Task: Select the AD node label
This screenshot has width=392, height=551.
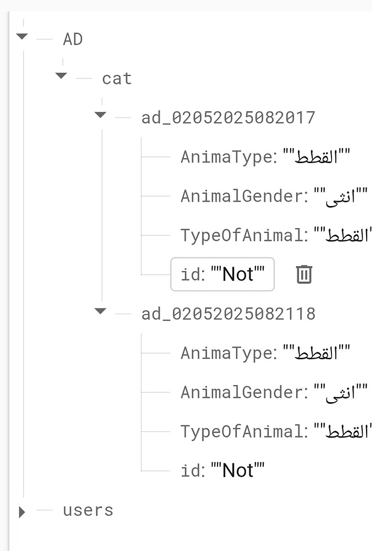Action: (73, 39)
